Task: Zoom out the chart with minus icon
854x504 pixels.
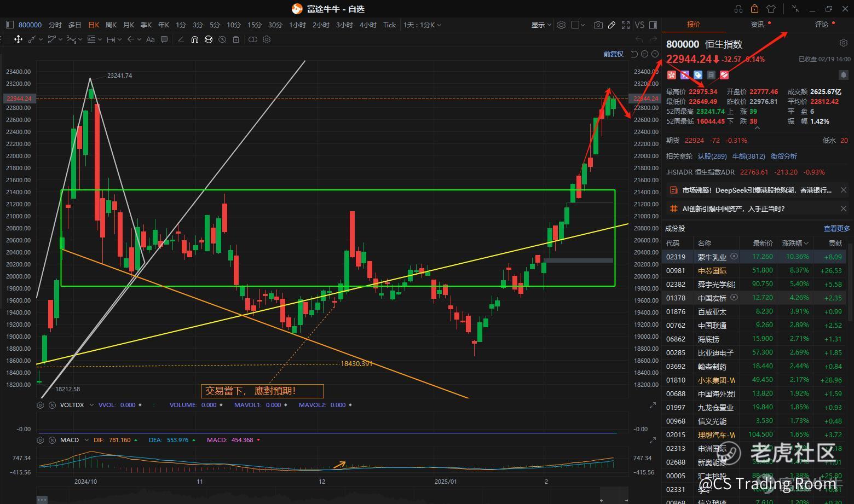Action: 644,54
